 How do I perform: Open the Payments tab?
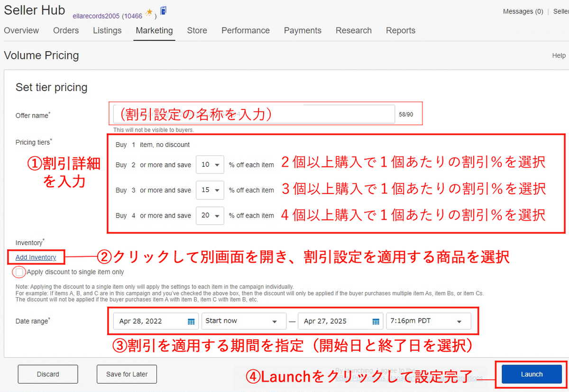pos(303,30)
